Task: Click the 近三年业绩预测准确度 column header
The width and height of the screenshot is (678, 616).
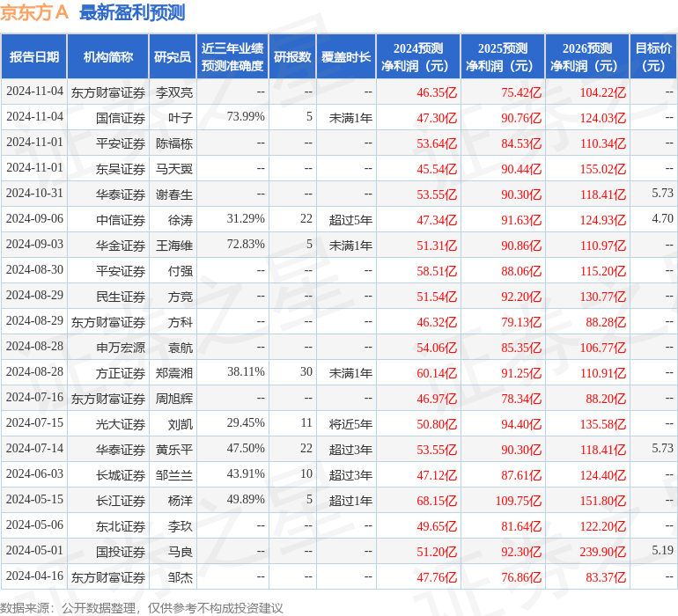Action: (232, 57)
